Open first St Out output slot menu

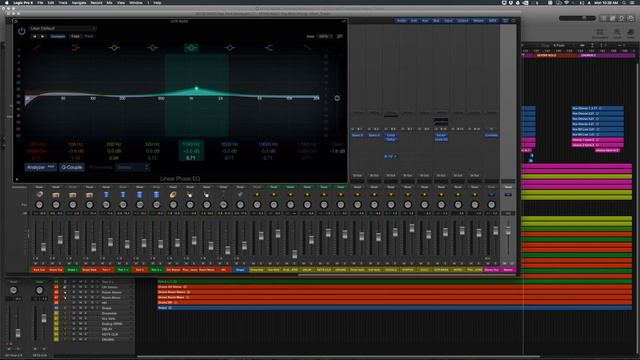coord(357,176)
